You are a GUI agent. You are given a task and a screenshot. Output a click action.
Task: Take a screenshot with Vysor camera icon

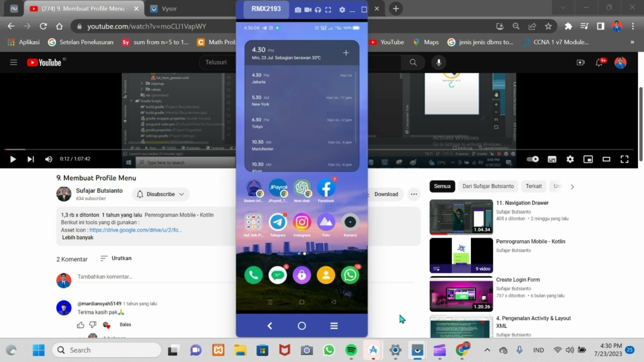tap(298, 10)
